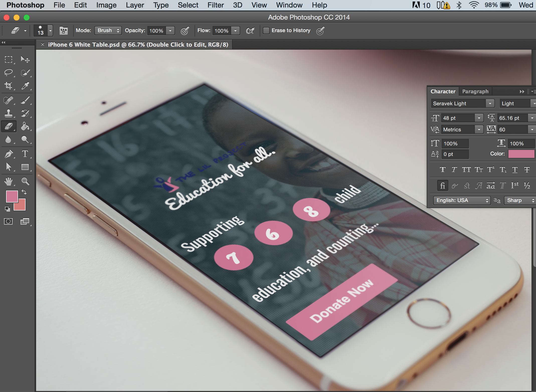Toggle Strikethrough text style
The width and height of the screenshot is (536, 392).
pos(527,170)
